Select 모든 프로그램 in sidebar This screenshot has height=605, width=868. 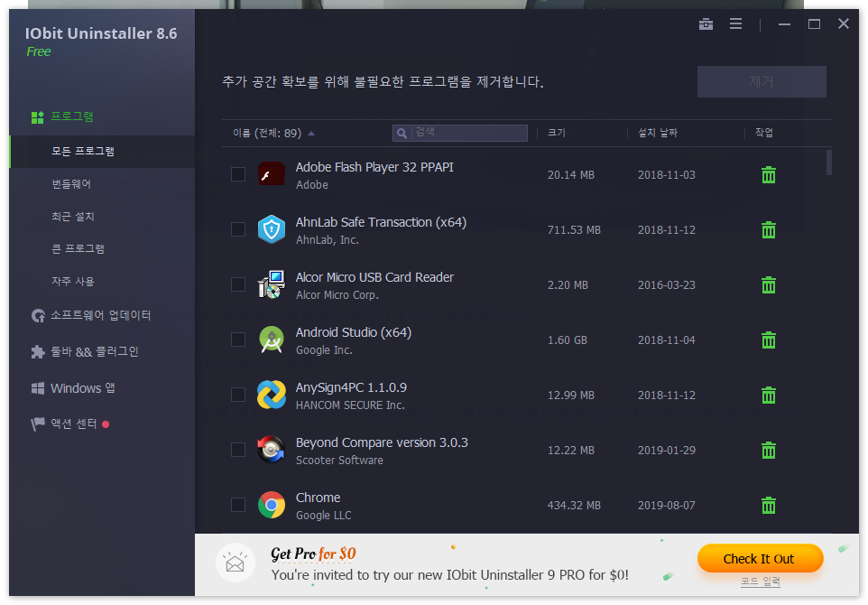point(102,152)
